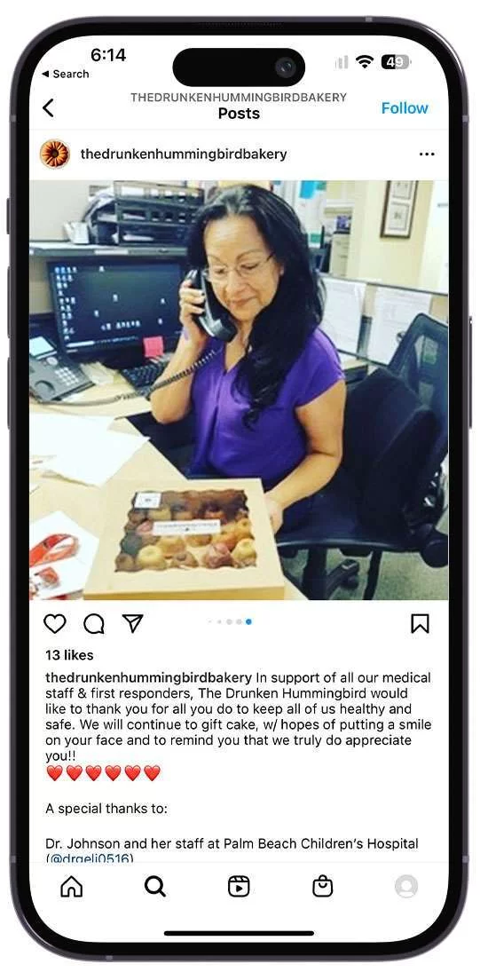480x980 pixels.
Task: Follow thedrunkenhummingbirdbakery account
Action: (x=405, y=108)
